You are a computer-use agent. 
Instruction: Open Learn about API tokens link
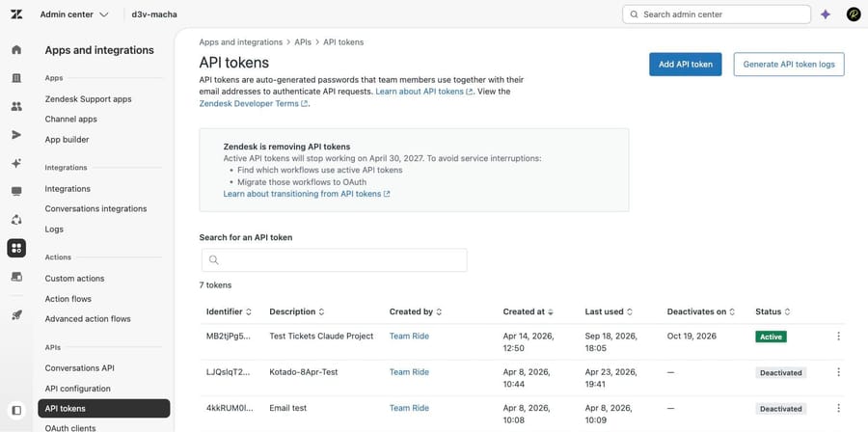point(424,92)
